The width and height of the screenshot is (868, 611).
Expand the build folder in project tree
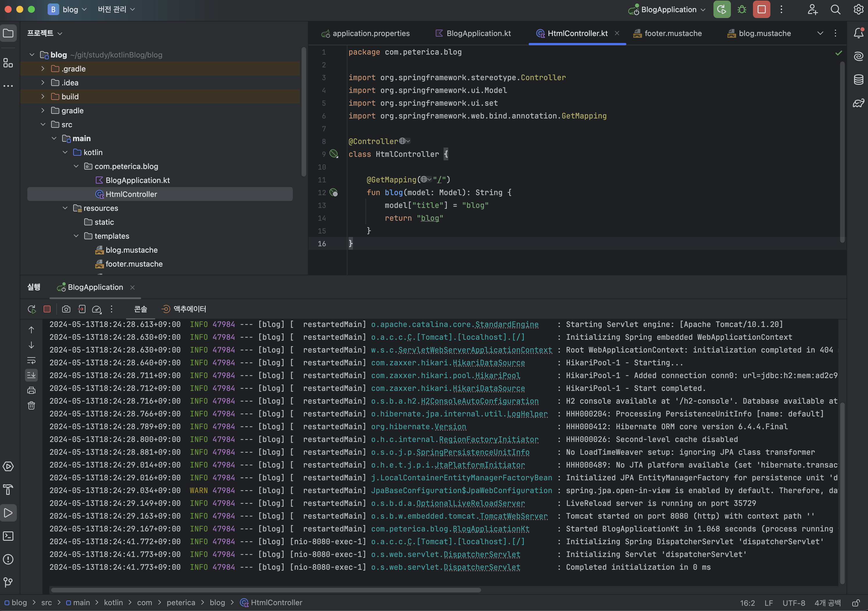click(x=43, y=97)
